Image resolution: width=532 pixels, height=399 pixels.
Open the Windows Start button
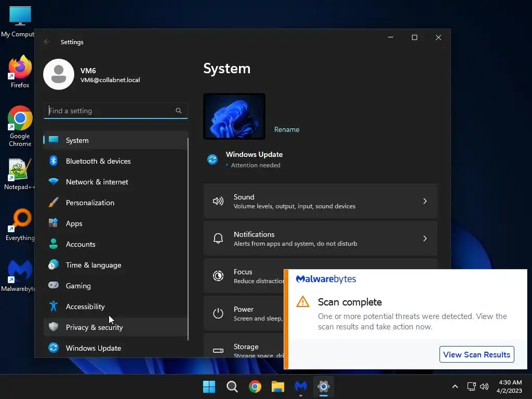(209, 387)
